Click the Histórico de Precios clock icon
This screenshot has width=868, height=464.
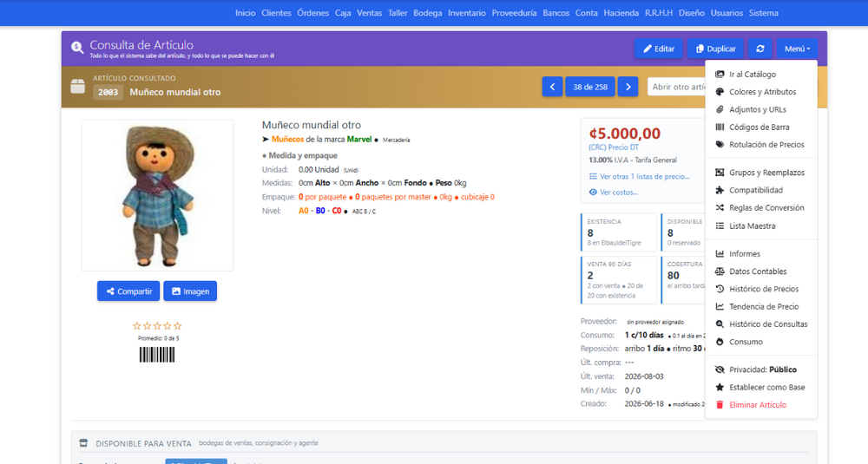click(x=720, y=289)
